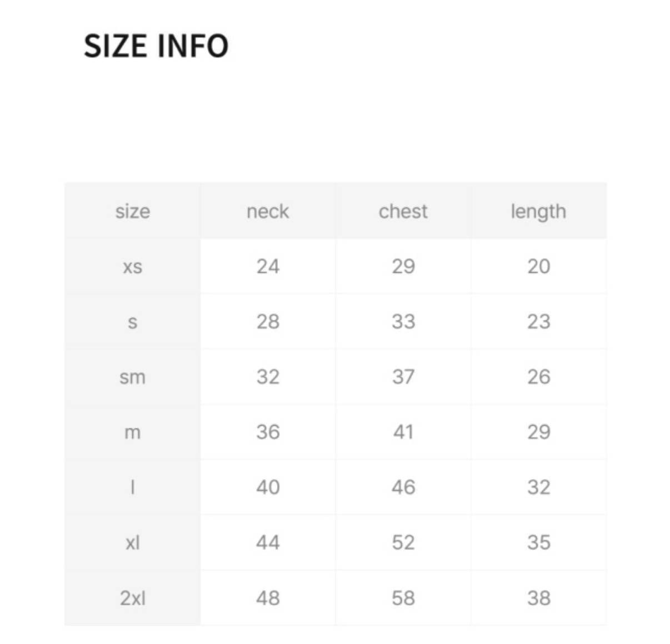Click chest value 41 for size m
Viewport: 670px width, 644px height.
click(403, 432)
